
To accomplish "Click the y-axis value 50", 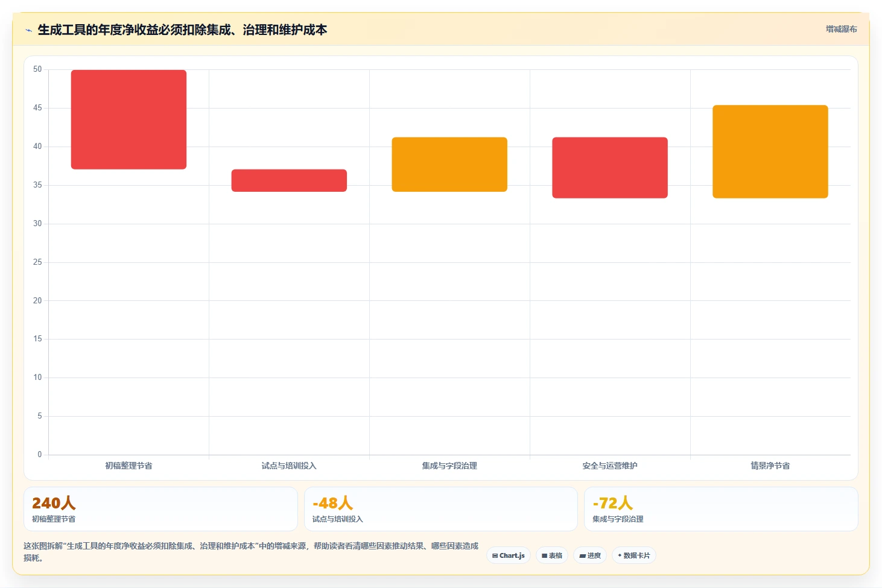I will pos(37,69).
